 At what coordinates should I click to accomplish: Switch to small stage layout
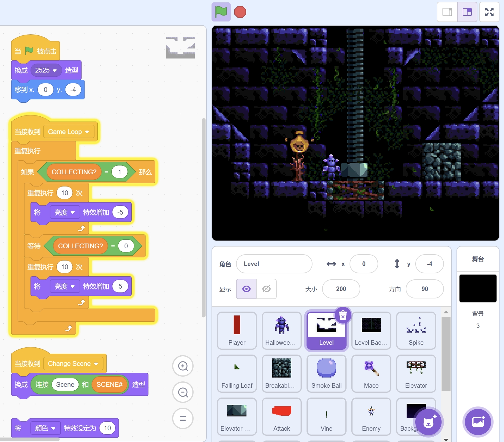pyautogui.click(x=447, y=12)
